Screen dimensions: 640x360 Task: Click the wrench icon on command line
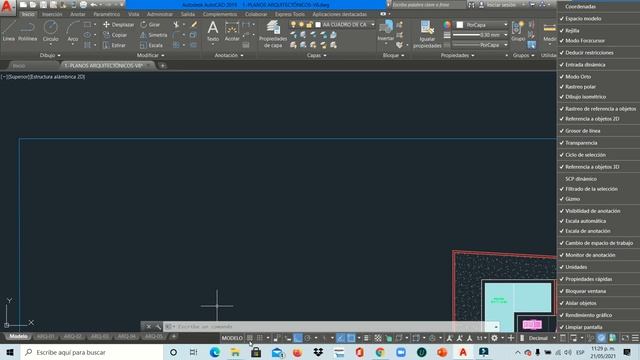(x=158, y=327)
